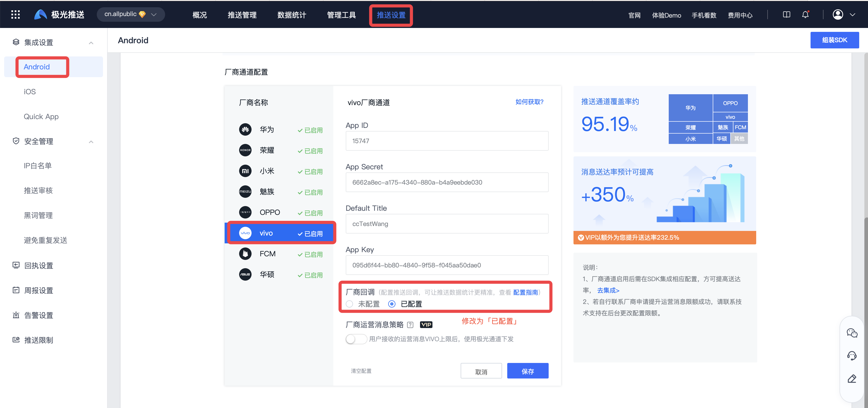
Task: Follow the 去集成> link
Action: coord(608,290)
